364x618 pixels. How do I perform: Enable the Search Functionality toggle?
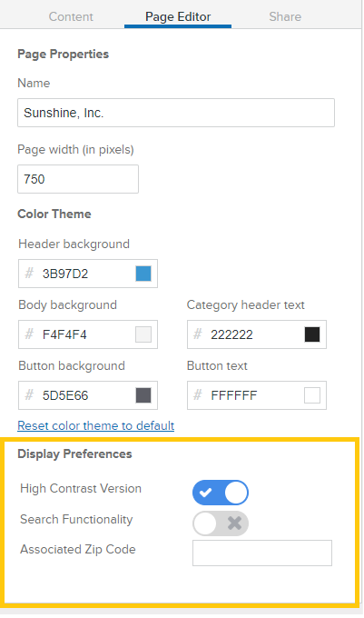221,523
